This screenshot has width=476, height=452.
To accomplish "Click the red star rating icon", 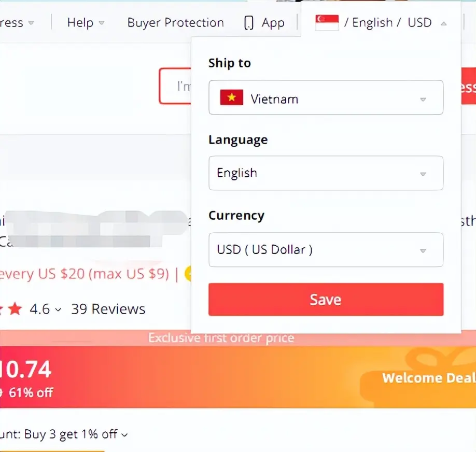I will click(15, 309).
